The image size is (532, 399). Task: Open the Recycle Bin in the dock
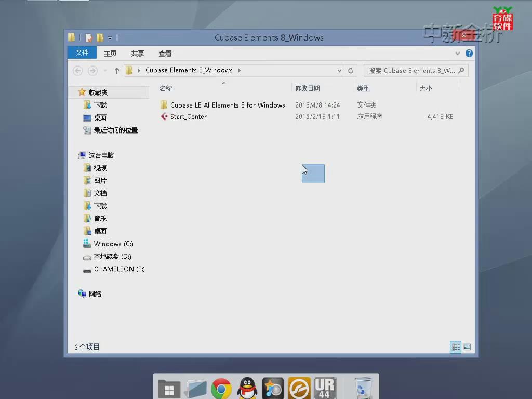click(x=363, y=389)
